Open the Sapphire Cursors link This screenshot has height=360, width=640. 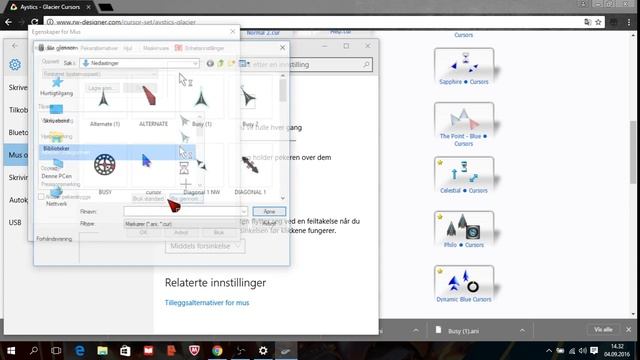(464, 82)
